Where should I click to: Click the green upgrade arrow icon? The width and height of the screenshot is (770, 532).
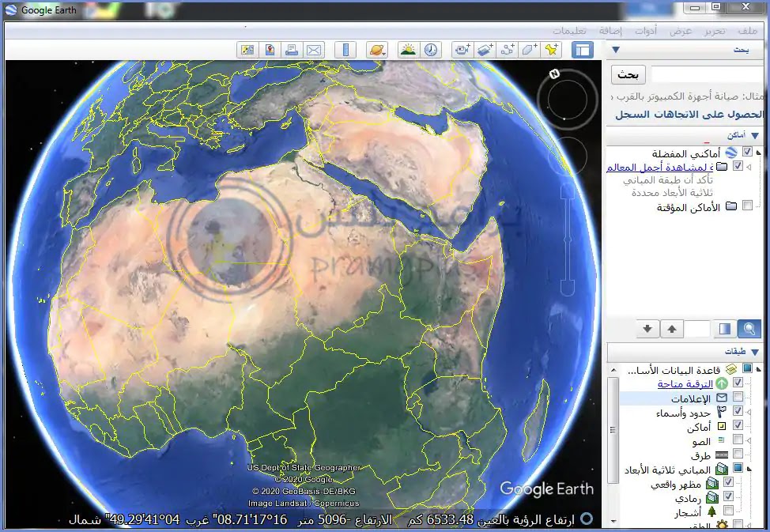(722, 383)
